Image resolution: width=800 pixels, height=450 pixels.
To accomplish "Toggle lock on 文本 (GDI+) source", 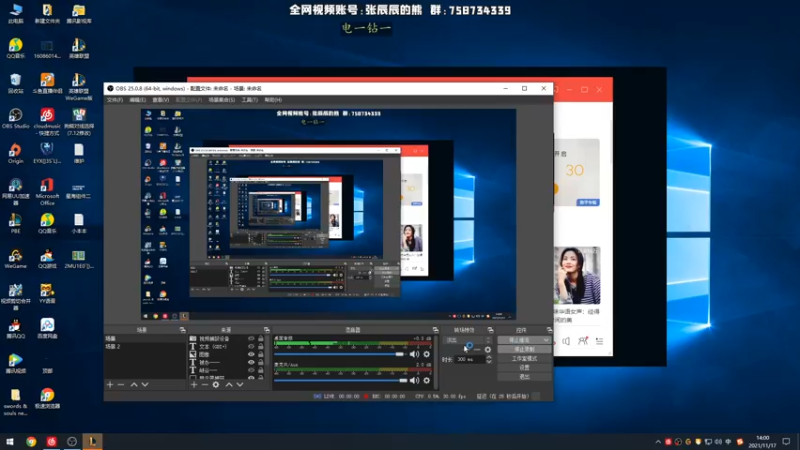I will tap(261, 346).
